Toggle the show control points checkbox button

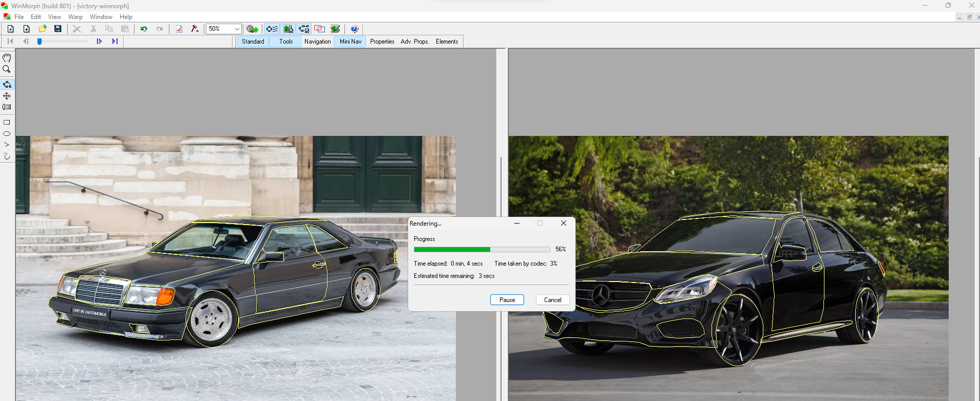pyautogui.click(x=304, y=29)
